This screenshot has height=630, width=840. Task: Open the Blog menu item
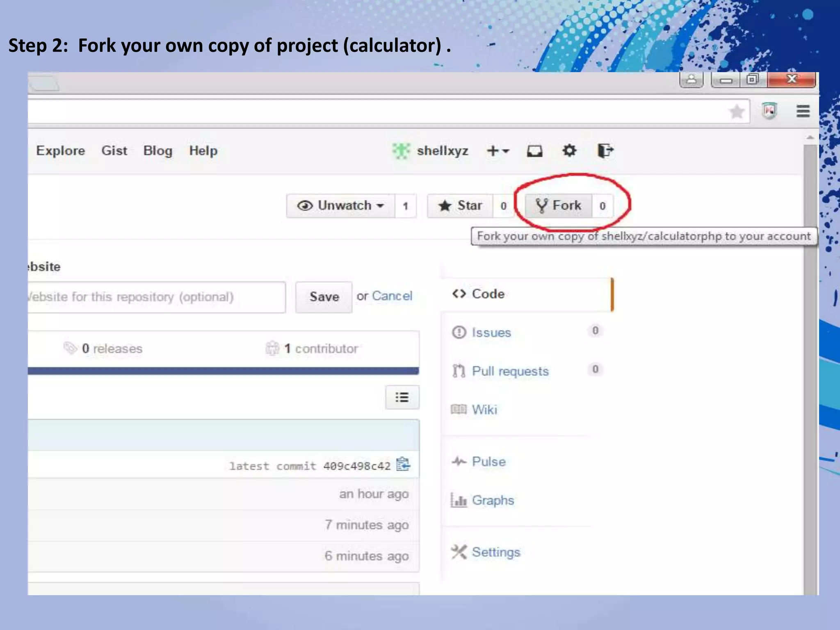click(158, 151)
